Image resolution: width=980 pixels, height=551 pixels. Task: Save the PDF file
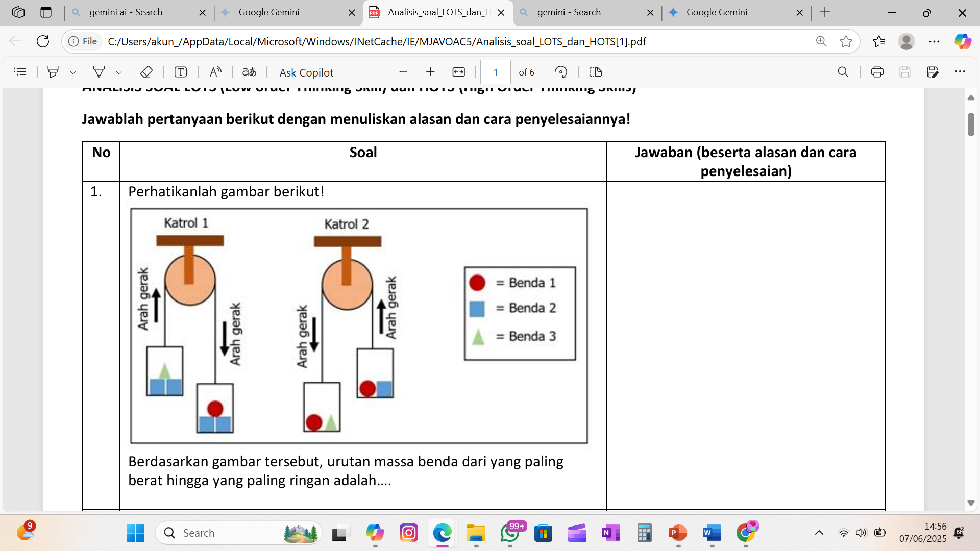click(905, 71)
